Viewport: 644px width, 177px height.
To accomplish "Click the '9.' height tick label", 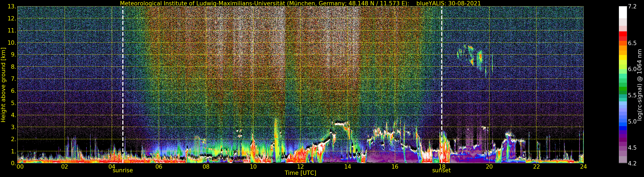I will coord(13,55).
